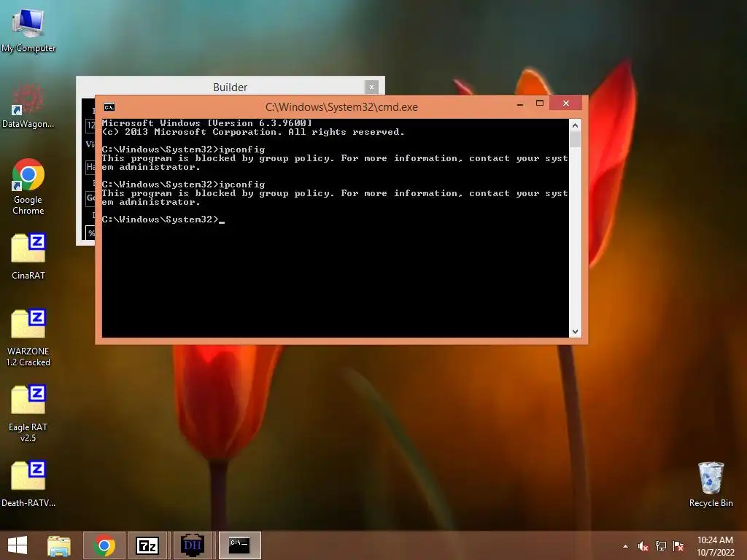Select the CinaRAT archive folder

[28, 256]
